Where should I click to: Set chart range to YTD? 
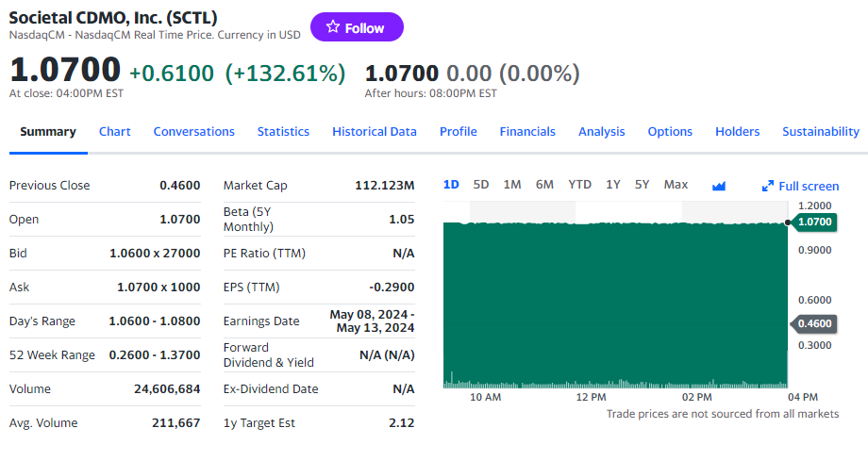[579, 185]
